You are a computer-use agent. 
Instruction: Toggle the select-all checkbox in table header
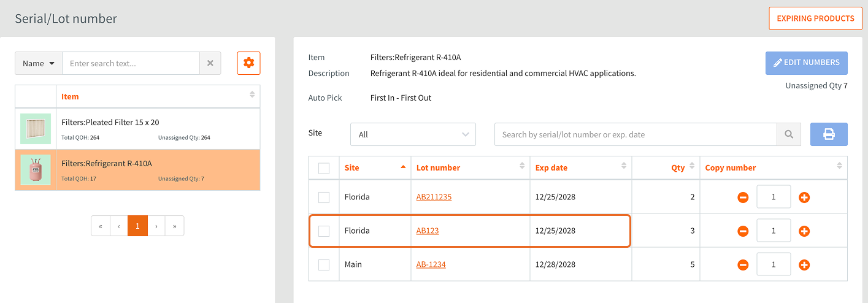[324, 168]
